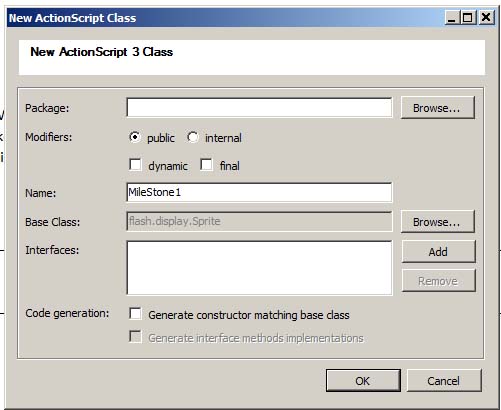Select the public modifier radio button
This screenshot has height=410, width=501.
(135, 137)
